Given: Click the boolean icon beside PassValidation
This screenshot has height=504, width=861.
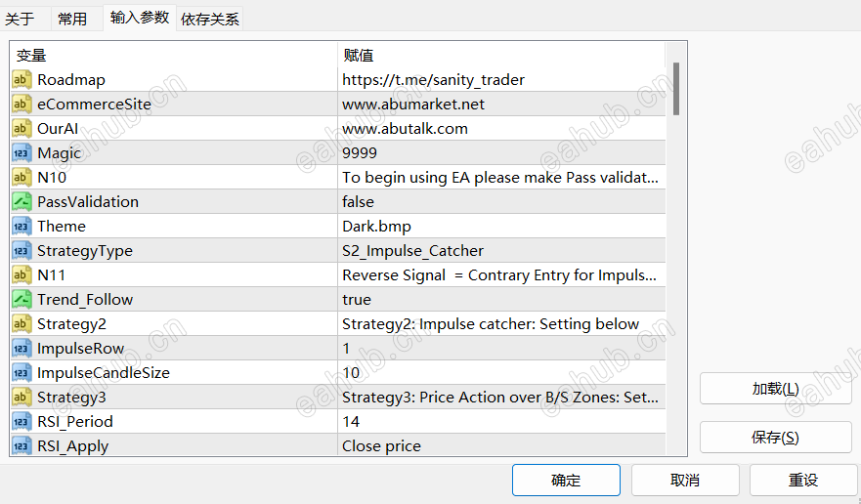Looking at the screenshot, I should pos(22,201).
